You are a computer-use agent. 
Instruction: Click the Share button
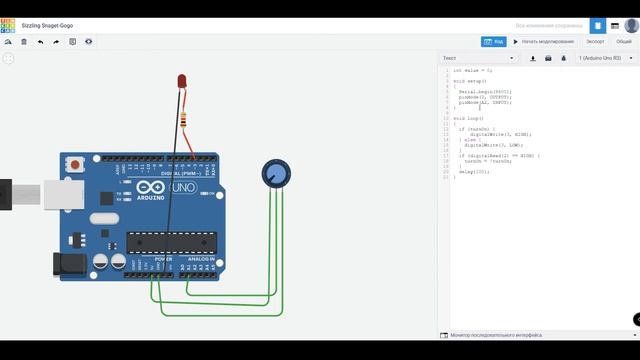(624, 42)
